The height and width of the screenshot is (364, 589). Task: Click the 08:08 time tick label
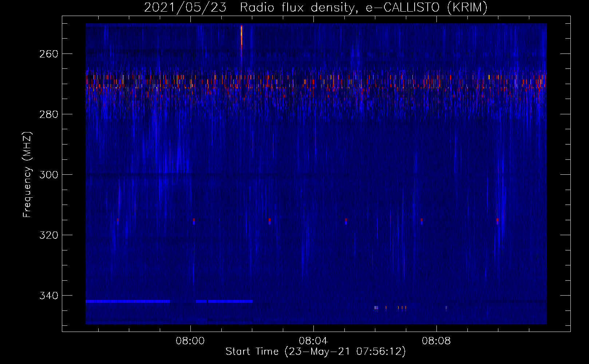[436, 341]
